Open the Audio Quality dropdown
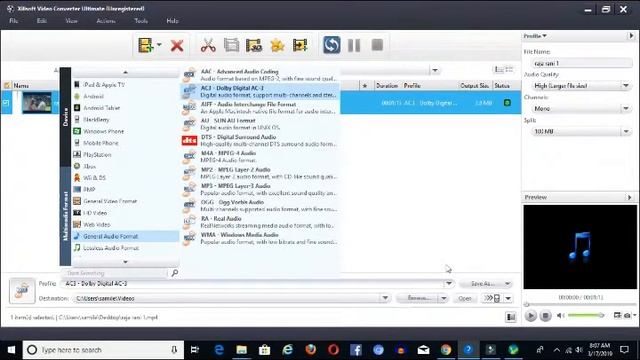 (626, 86)
